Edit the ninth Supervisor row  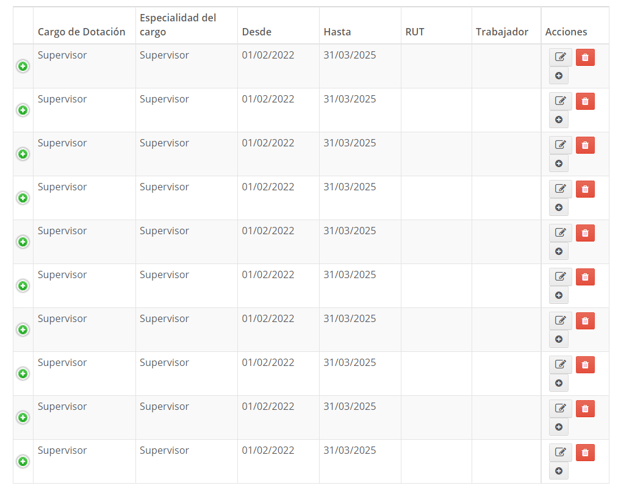point(560,408)
